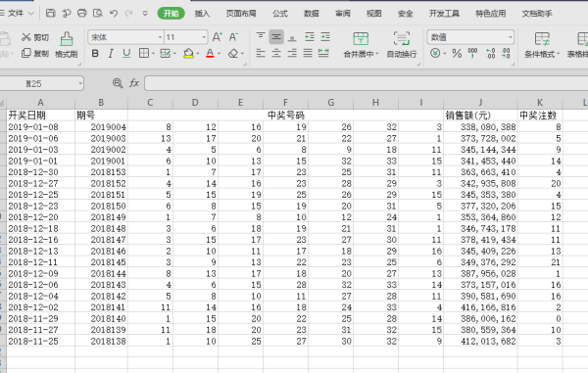The width and height of the screenshot is (588, 373).
Task: Toggle bold formatting
Action: coord(95,54)
